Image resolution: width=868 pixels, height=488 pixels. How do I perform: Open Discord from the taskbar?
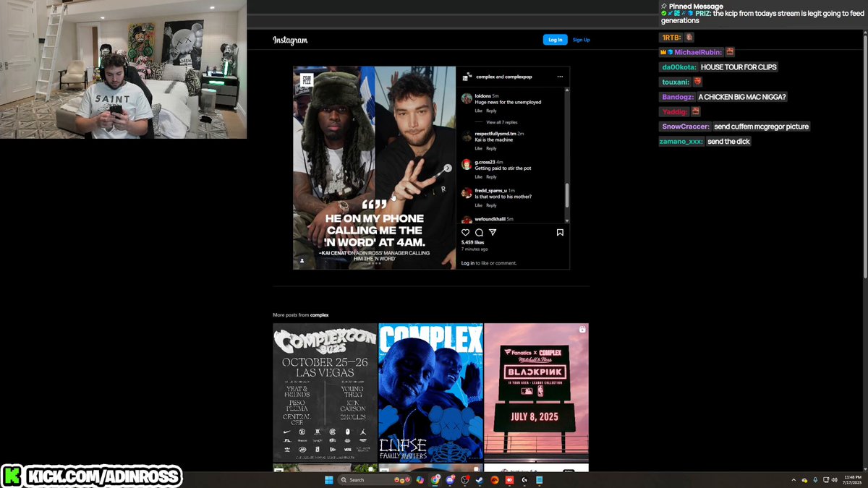(x=450, y=480)
